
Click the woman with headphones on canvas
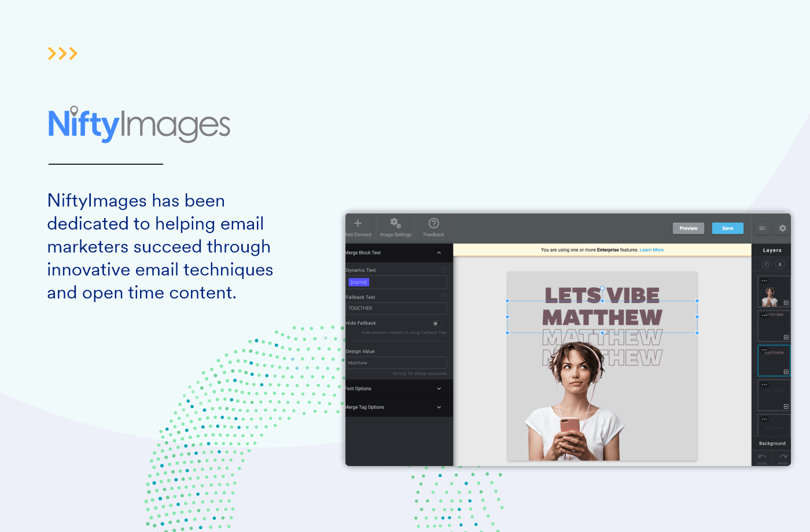[575, 401]
